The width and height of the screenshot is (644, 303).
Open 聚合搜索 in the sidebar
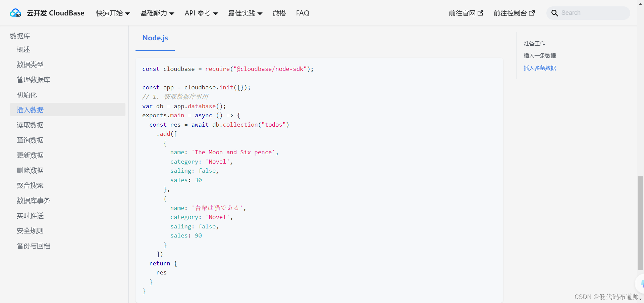coord(30,185)
